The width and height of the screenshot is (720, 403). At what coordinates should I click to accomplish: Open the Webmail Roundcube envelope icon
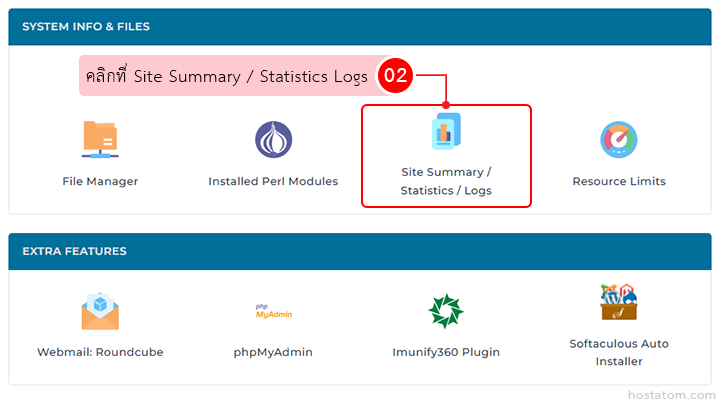coord(100,311)
